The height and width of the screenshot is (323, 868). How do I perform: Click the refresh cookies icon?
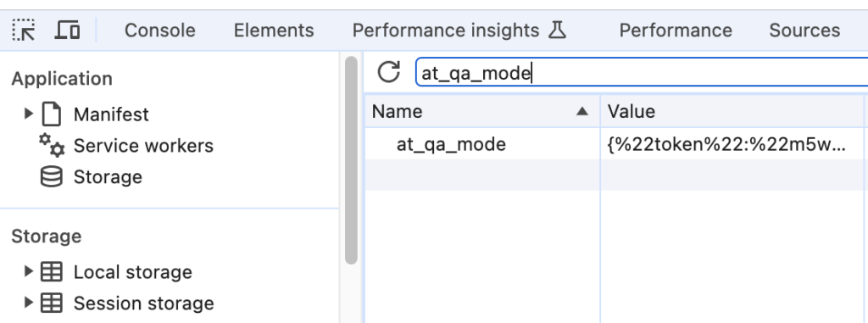(x=388, y=72)
